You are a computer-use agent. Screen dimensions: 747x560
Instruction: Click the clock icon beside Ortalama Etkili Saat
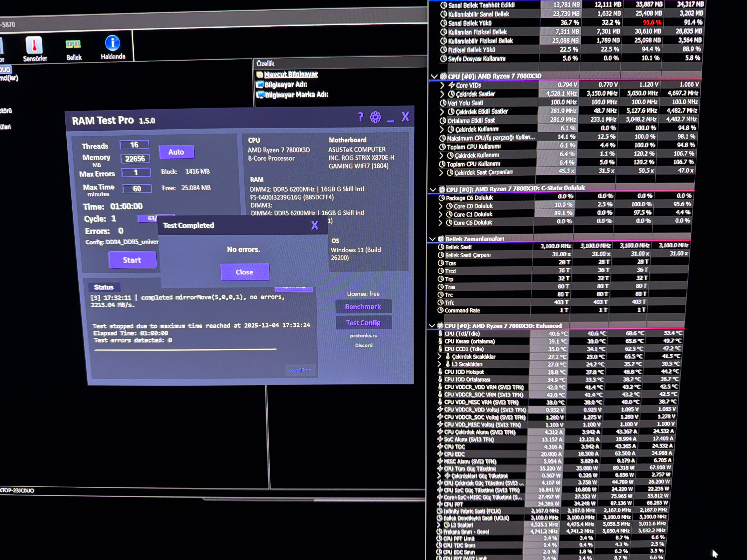pos(443,121)
